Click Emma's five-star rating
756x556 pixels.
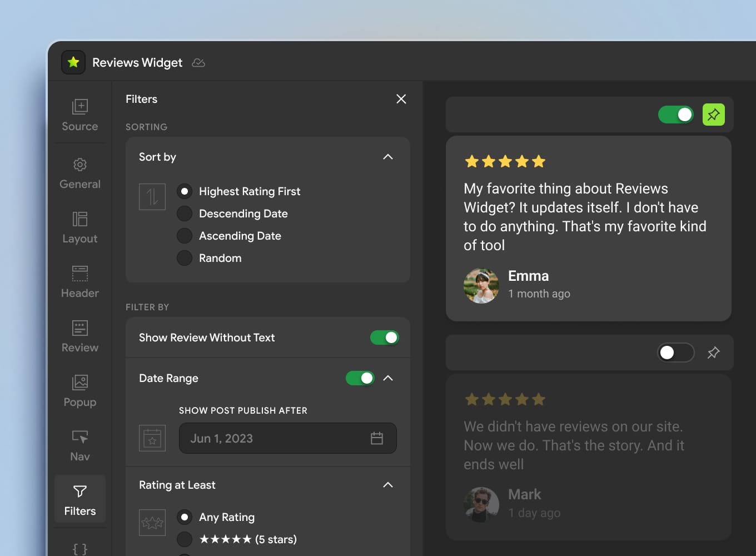(505, 161)
